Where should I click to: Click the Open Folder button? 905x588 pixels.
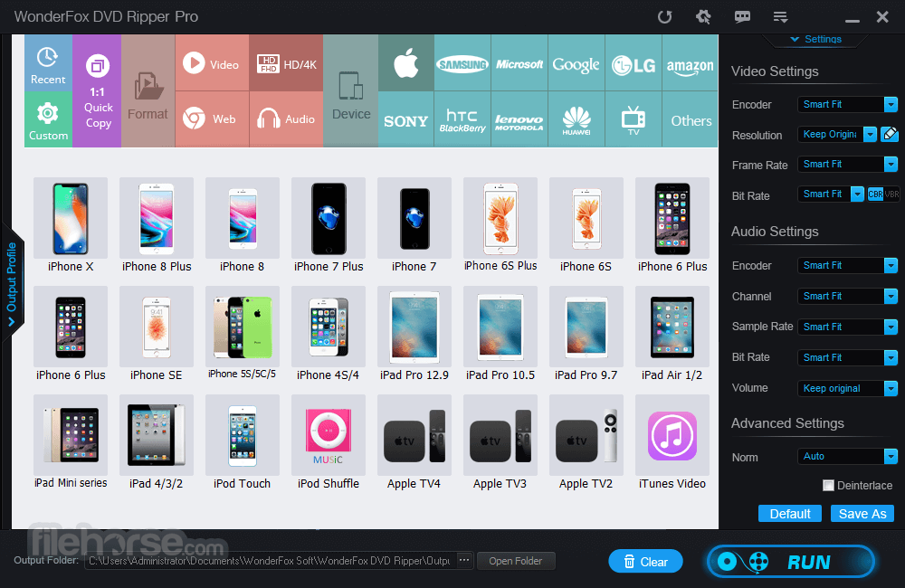pyautogui.click(x=516, y=561)
